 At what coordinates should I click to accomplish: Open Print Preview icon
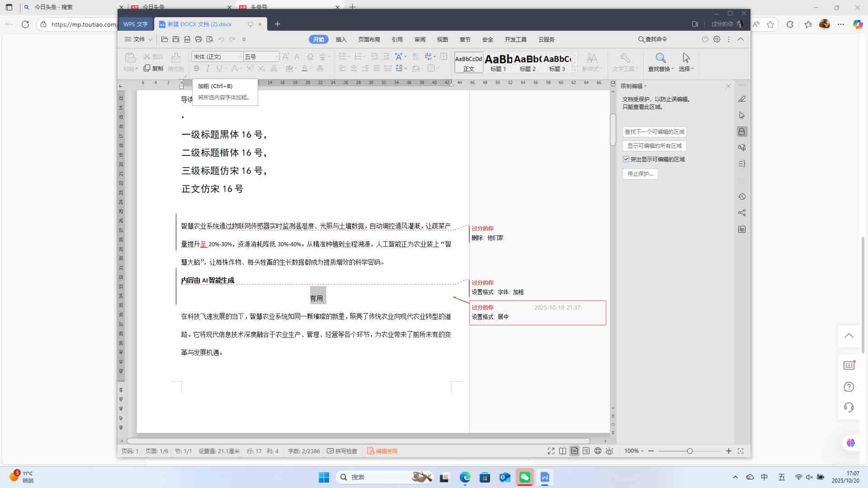click(210, 39)
